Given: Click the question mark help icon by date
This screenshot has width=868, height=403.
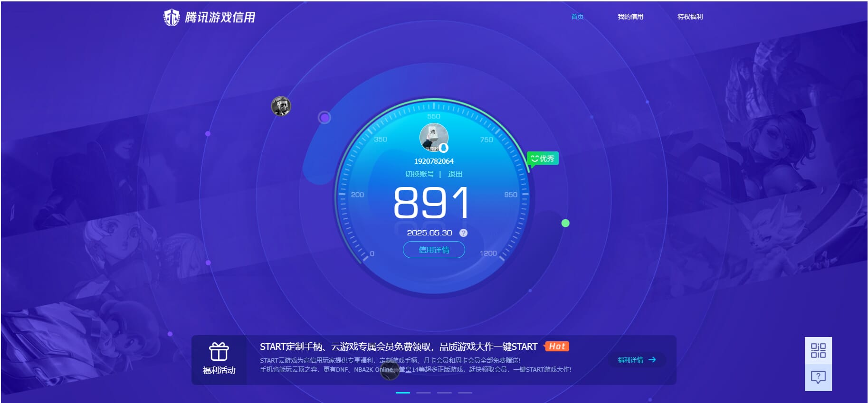Looking at the screenshot, I should coord(464,233).
